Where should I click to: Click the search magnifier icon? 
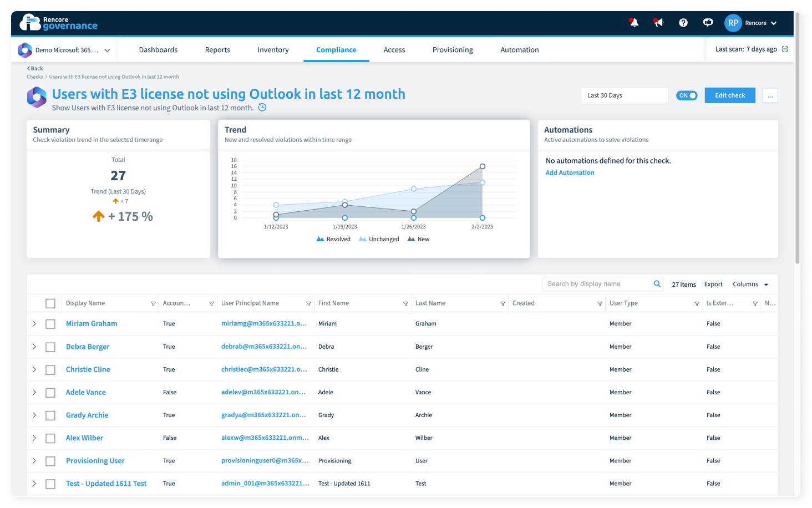click(657, 284)
